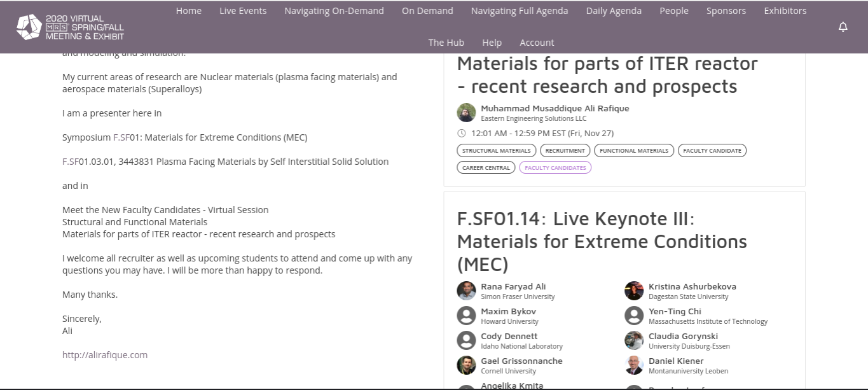Open Muhammad Musaddique Ali Rafique's avatar

(466, 113)
